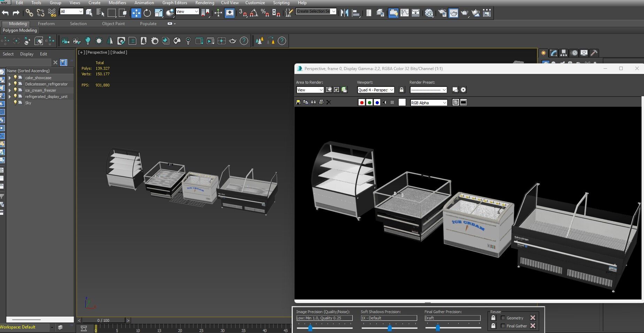Toggle alpha channel display in render window
The image size is (644, 333).
[x=385, y=103]
